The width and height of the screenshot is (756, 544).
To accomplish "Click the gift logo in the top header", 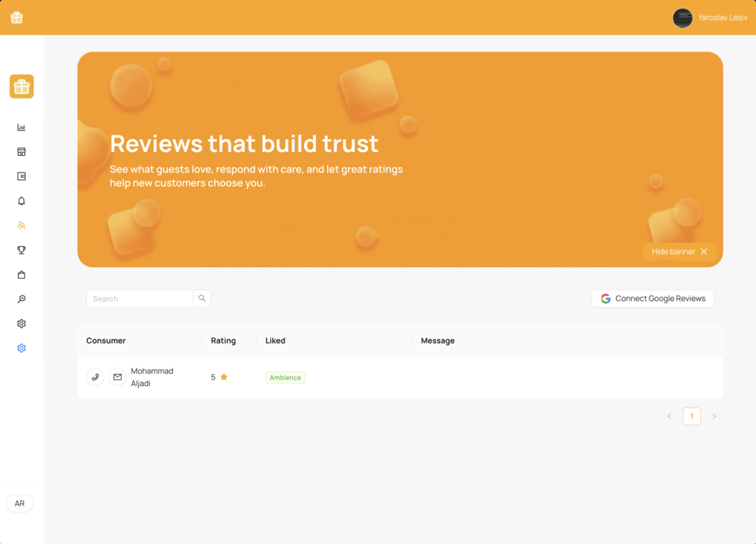I will pos(17,17).
